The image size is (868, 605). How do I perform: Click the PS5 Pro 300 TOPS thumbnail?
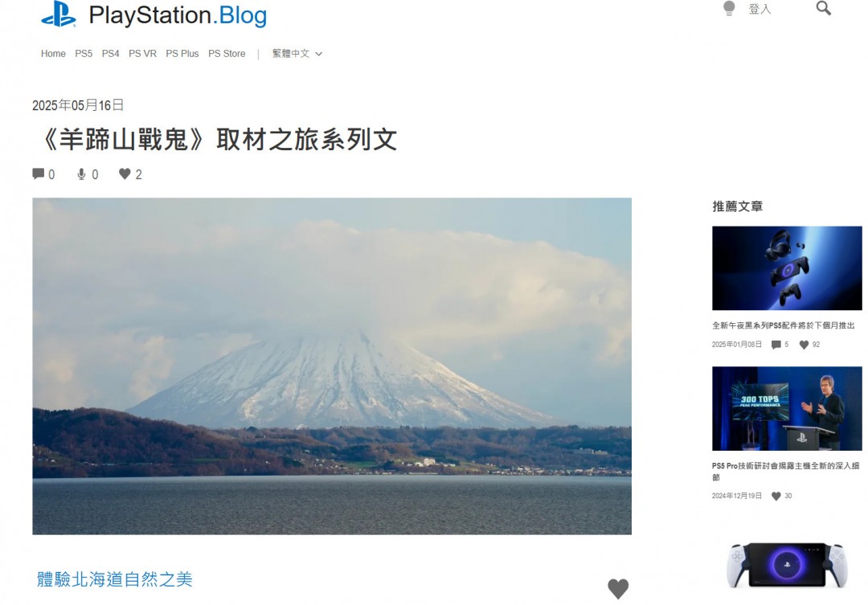787,408
